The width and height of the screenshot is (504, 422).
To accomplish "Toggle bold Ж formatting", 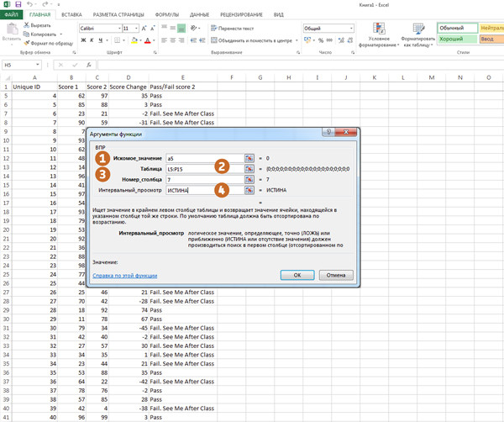I will tap(83, 40).
